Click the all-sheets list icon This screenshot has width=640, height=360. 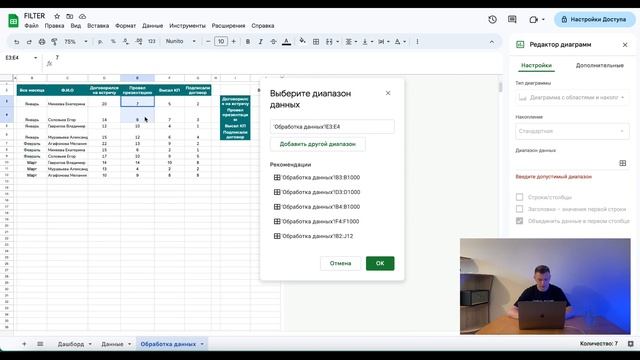coord(40,344)
